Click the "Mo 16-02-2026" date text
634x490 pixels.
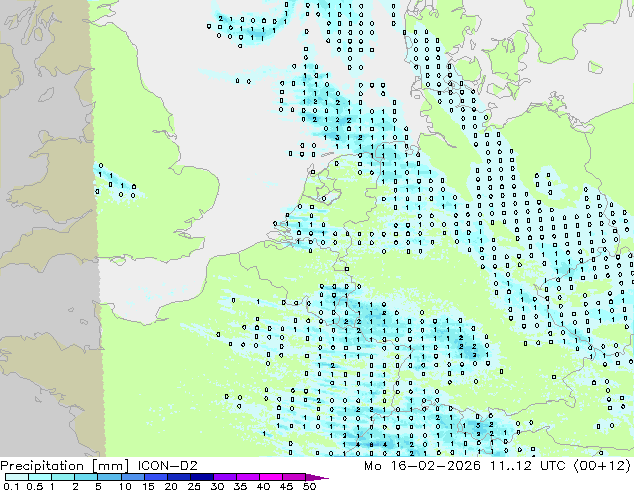coord(422,466)
